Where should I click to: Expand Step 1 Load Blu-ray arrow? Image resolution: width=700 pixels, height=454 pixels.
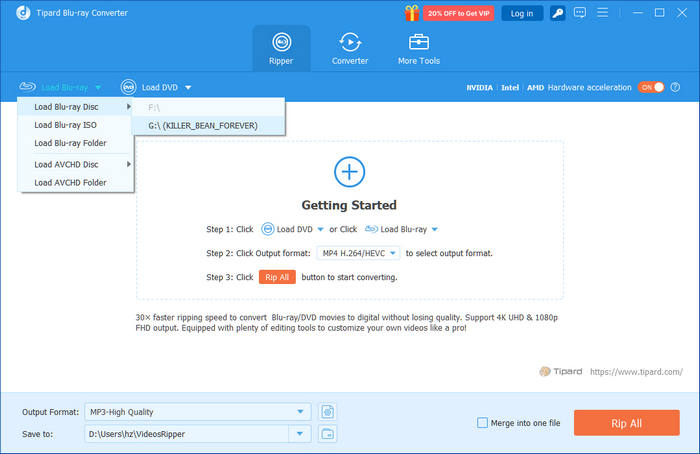pyautogui.click(x=434, y=229)
